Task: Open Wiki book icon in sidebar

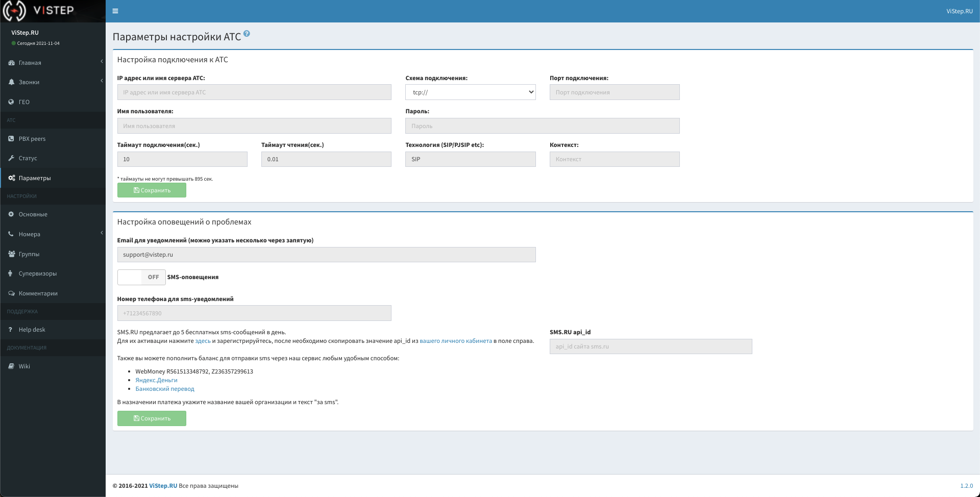Action: pos(11,366)
